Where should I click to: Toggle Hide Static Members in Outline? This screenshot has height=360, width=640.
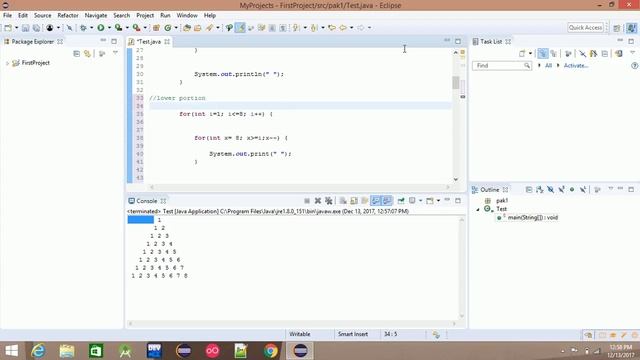[562, 190]
